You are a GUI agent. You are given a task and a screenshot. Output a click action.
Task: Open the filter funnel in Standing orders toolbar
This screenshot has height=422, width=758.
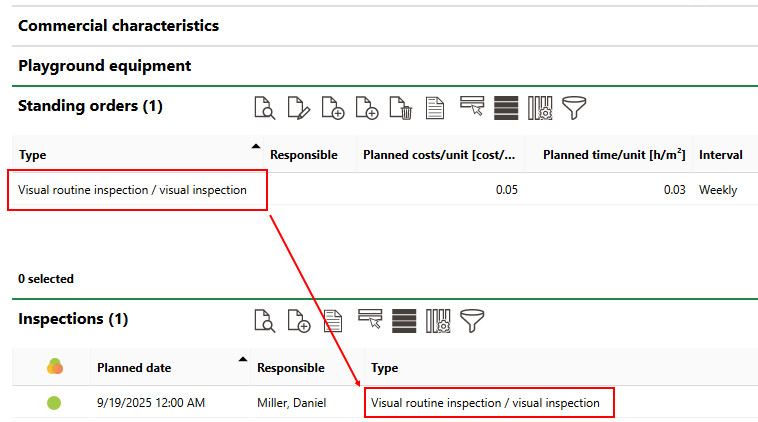[x=574, y=107]
